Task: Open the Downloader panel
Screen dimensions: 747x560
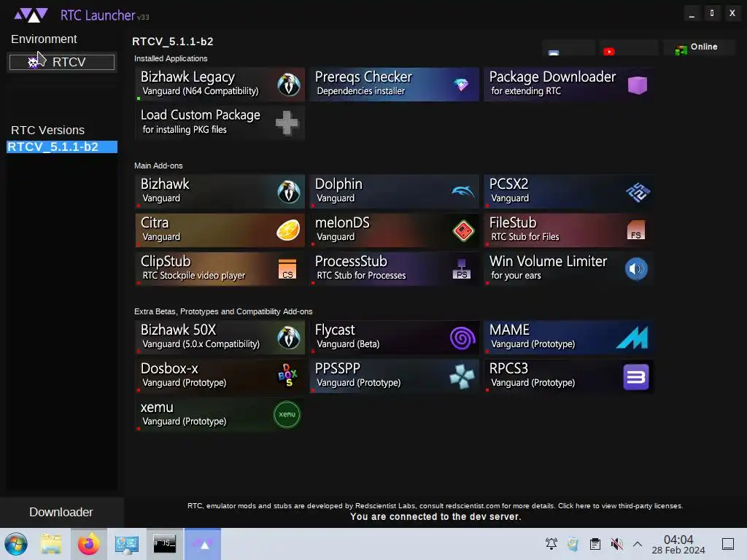Action: click(x=61, y=512)
